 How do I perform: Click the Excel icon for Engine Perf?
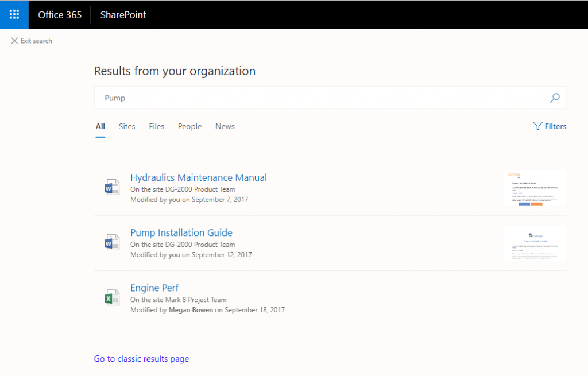point(112,298)
